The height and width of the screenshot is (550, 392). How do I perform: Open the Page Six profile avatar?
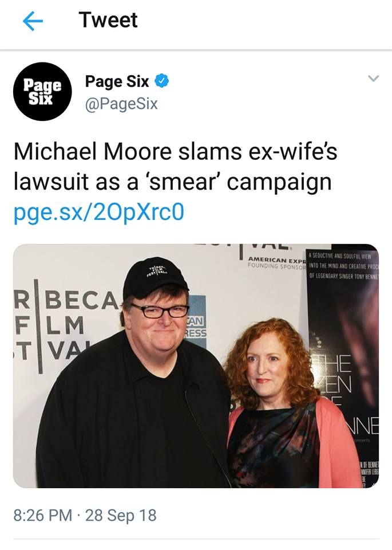[x=42, y=92]
